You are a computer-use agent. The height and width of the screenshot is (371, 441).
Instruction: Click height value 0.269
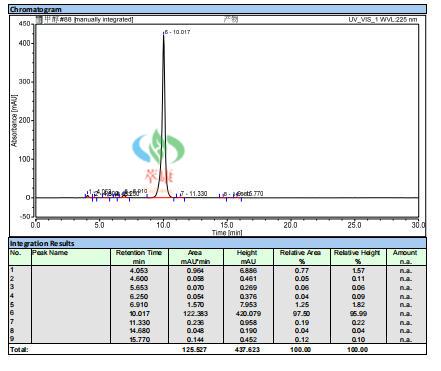(x=248, y=288)
